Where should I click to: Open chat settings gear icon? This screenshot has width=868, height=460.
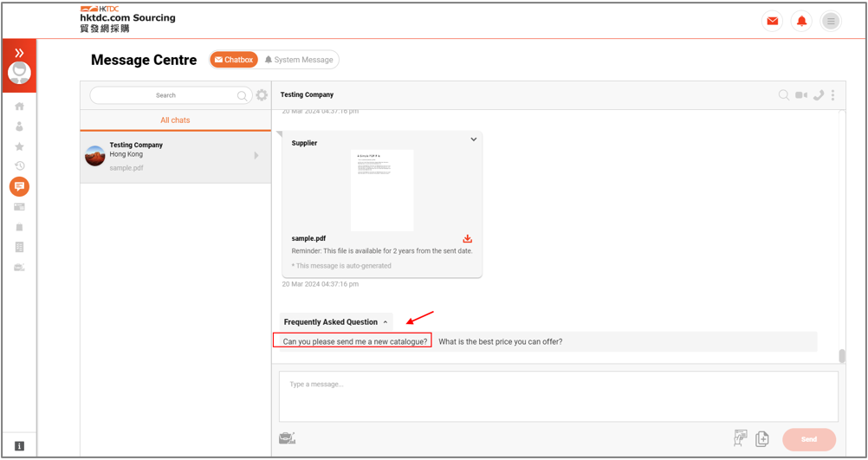pyautogui.click(x=262, y=95)
